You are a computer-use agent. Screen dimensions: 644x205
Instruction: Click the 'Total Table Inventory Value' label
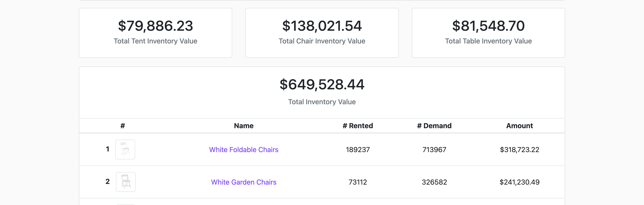488,41
